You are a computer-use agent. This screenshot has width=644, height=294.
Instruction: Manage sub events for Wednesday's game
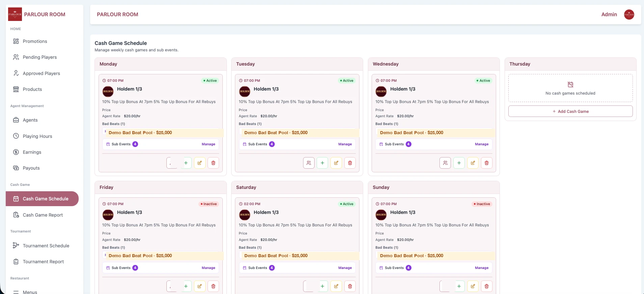tap(482, 144)
